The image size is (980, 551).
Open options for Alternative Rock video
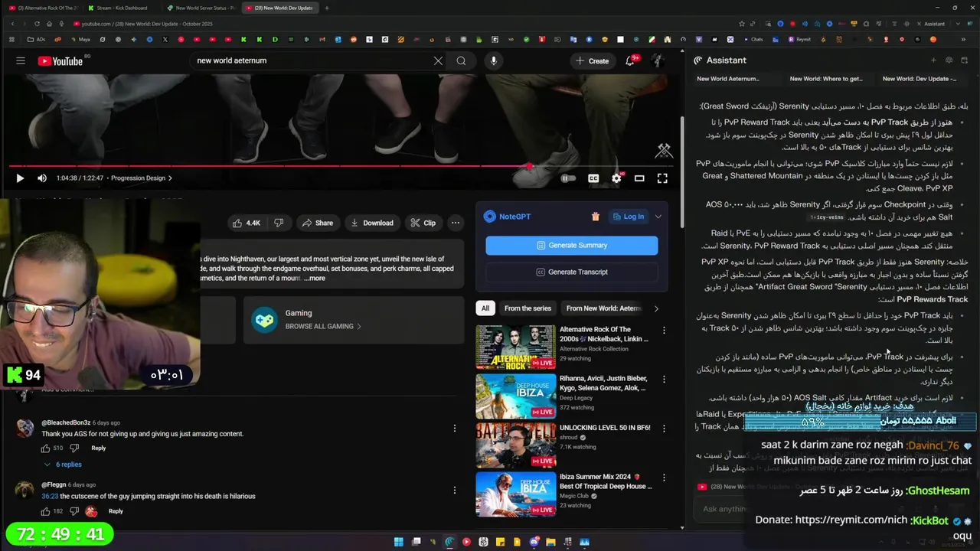pyautogui.click(x=664, y=331)
